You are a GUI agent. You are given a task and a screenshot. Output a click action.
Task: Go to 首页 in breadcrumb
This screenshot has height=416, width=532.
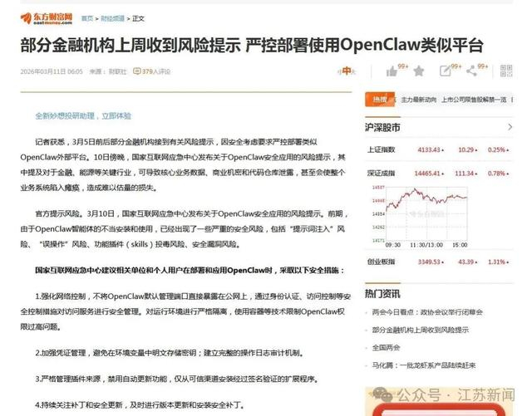(86, 18)
